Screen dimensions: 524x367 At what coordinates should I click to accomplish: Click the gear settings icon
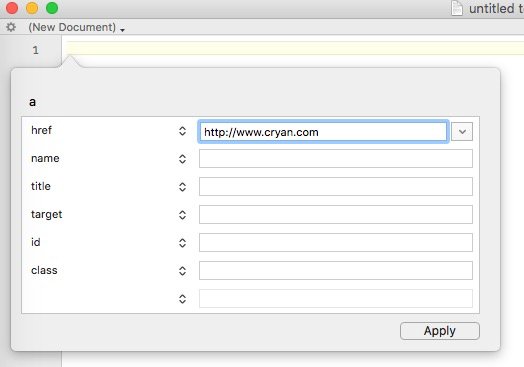[11, 27]
